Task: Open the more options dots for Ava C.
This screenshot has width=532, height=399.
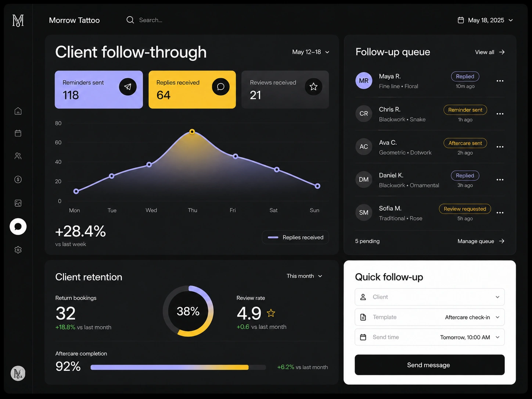Action: pos(500,147)
